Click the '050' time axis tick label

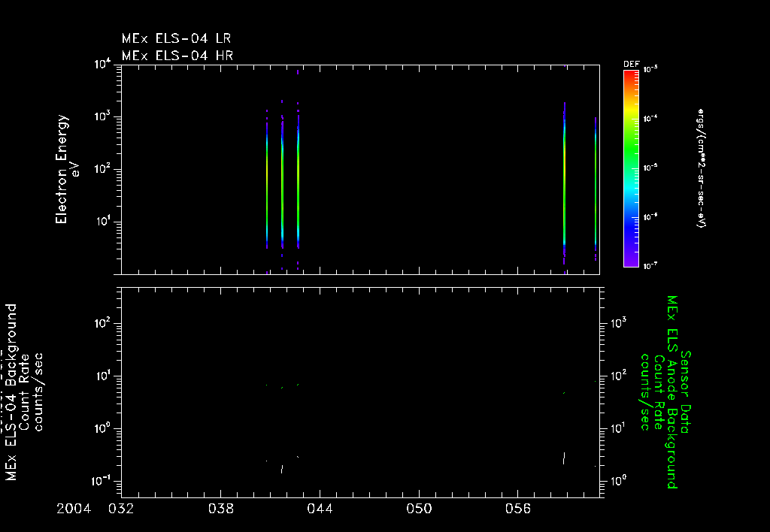[x=419, y=509]
